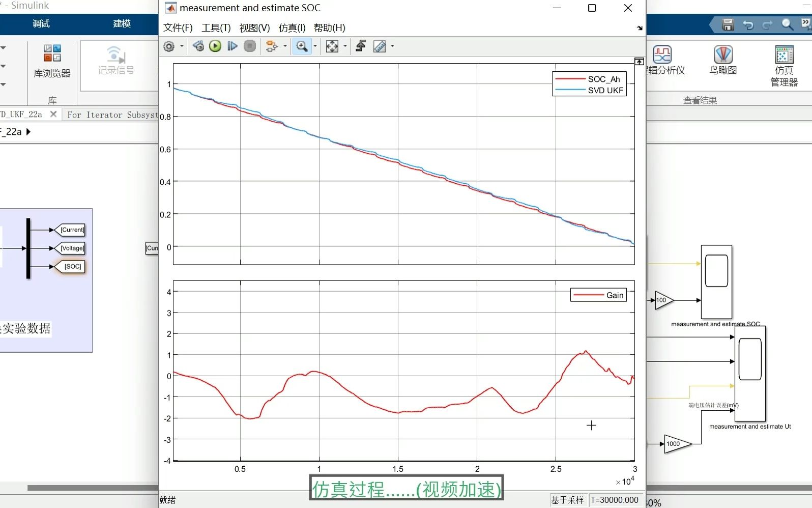Click the Simulink search magnifier icon

click(788, 24)
